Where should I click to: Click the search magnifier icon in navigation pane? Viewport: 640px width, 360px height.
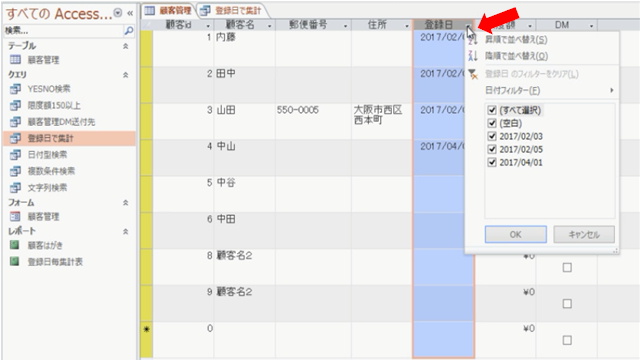point(129,31)
